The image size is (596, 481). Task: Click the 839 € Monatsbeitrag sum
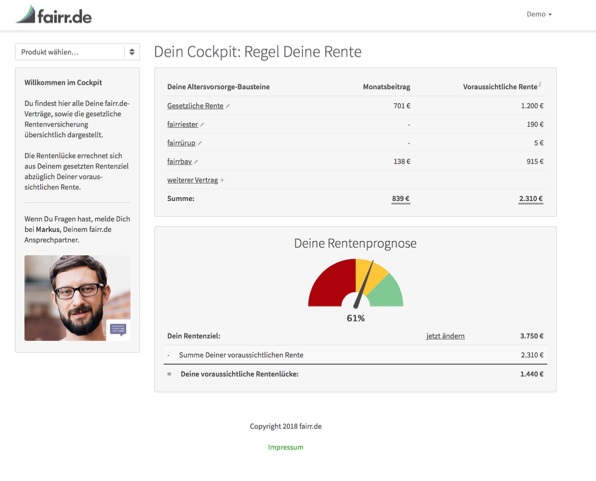[x=401, y=198]
